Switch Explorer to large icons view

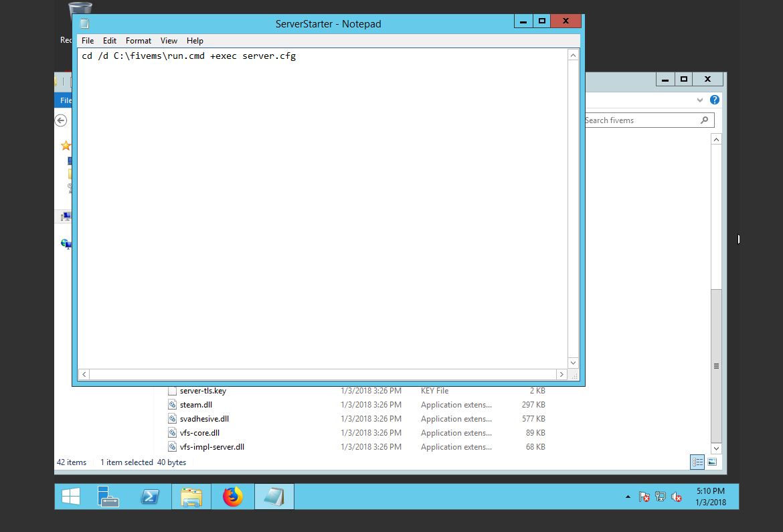pos(712,462)
